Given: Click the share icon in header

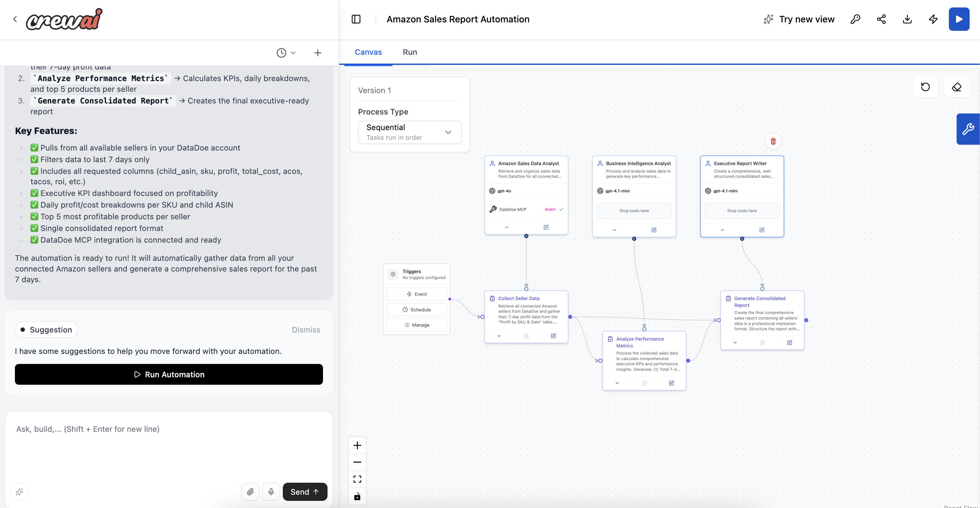Looking at the screenshot, I should click(x=881, y=19).
